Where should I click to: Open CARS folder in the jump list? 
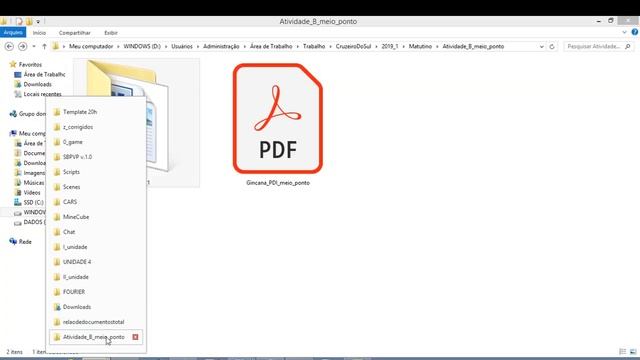[96, 202]
